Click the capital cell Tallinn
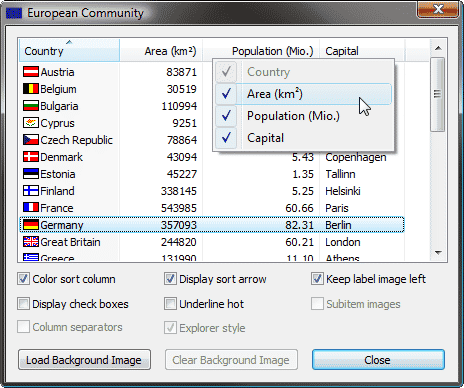Screen dimensions: 464x388 [x=340, y=174]
